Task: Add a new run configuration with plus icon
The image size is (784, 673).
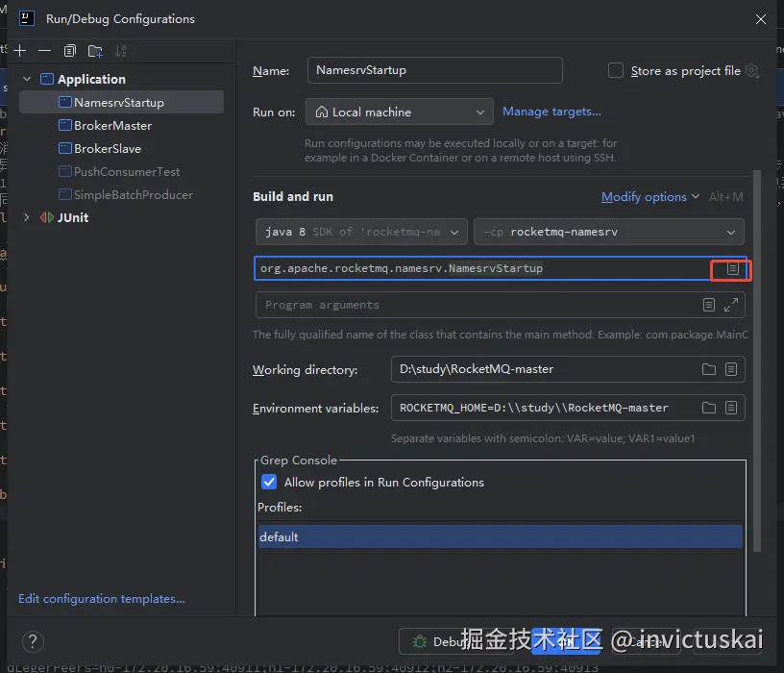Action: tap(20, 51)
